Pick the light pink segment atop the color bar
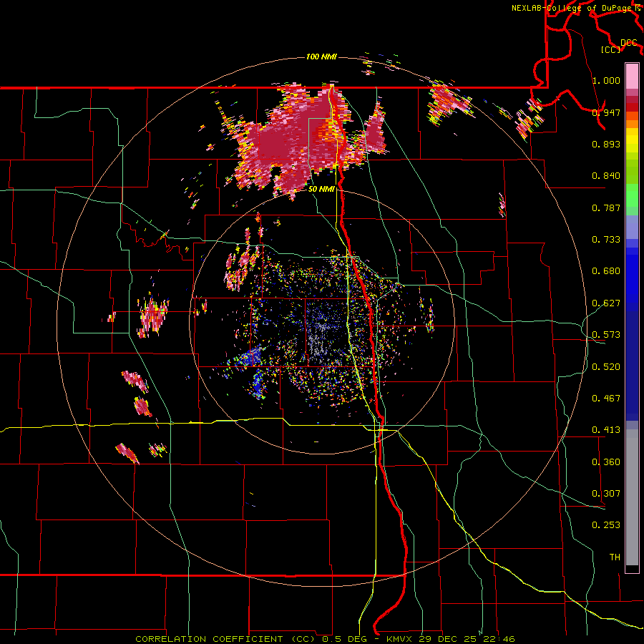Viewport: 644px width, 644px height. pyautogui.click(x=632, y=76)
